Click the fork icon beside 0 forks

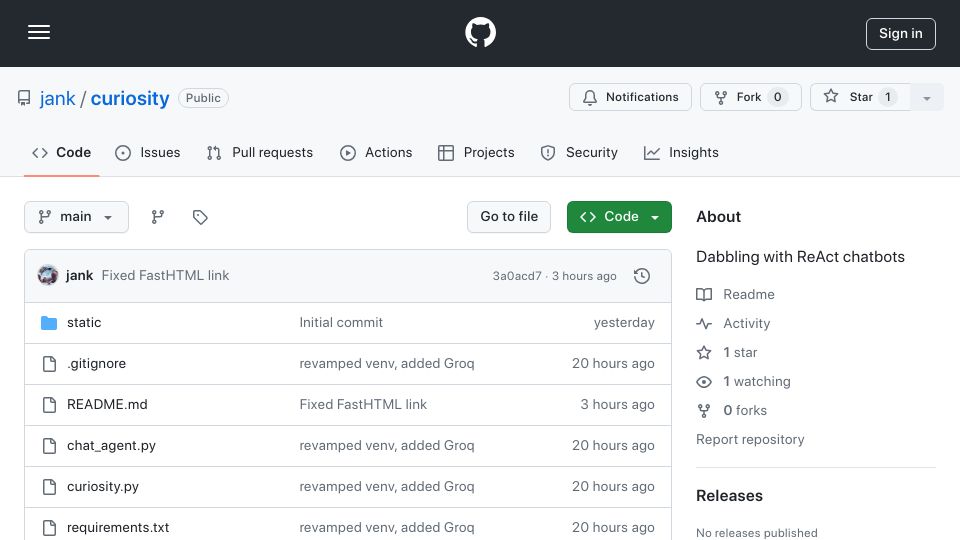pos(704,411)
